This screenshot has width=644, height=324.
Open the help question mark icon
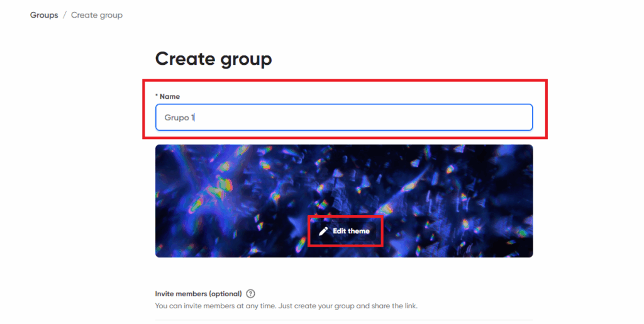point(250,294)
